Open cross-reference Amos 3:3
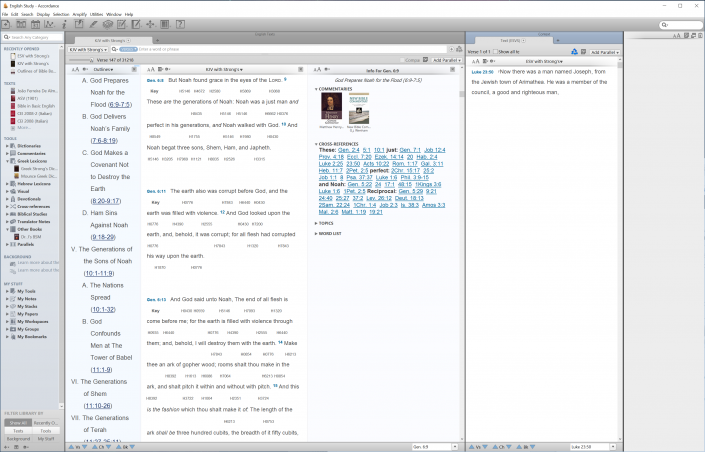The height and width of the screenshot is (452, 705). (x=433, y=205)
